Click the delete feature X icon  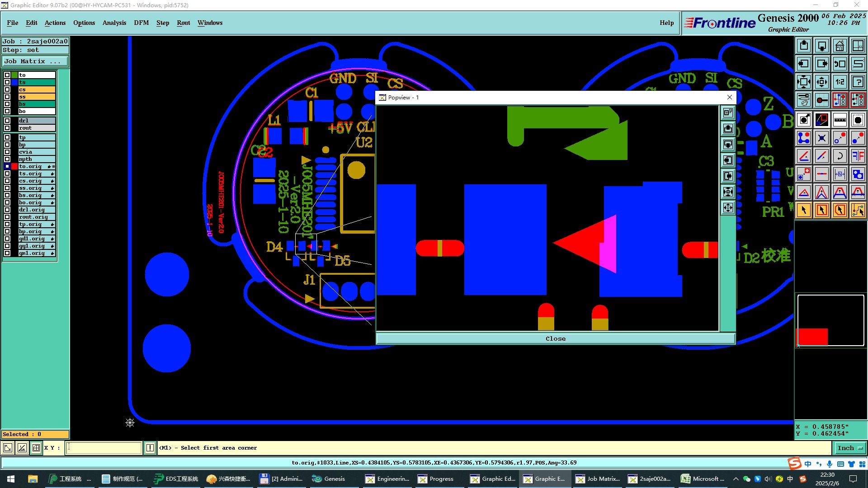pos(821,138)
